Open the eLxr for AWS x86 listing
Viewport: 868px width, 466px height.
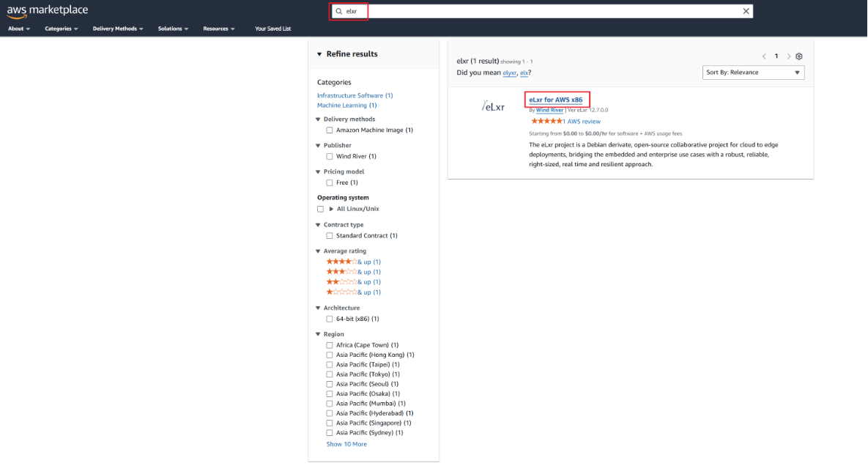(x=557, y=100)
